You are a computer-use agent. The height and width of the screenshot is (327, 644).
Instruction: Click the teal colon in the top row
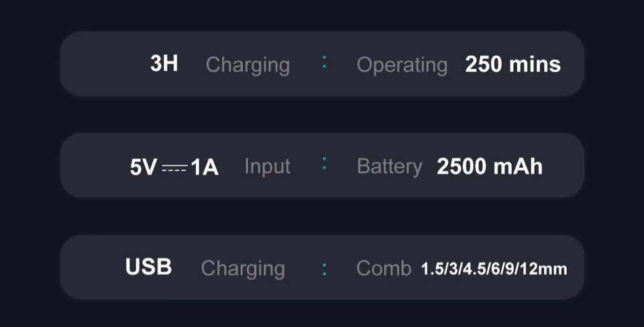[x=325, y=62]
